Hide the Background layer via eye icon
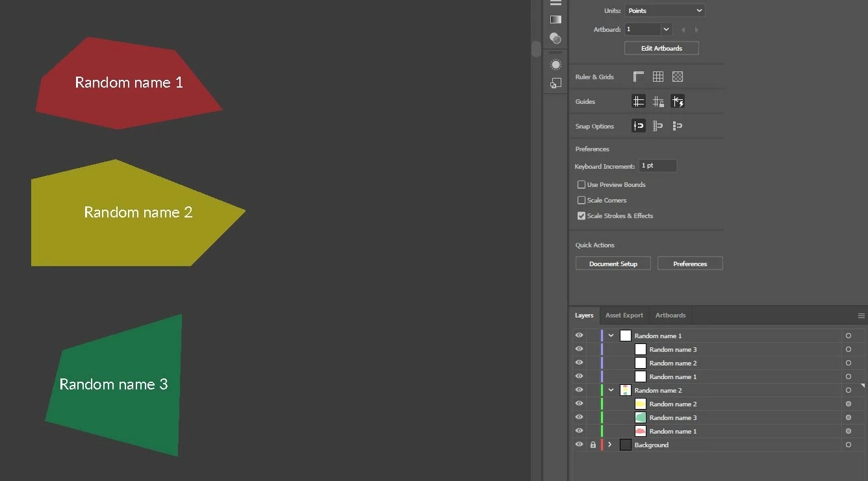Image resolution: width=868 pixels, height=481 pixels. tap(580, 445)
